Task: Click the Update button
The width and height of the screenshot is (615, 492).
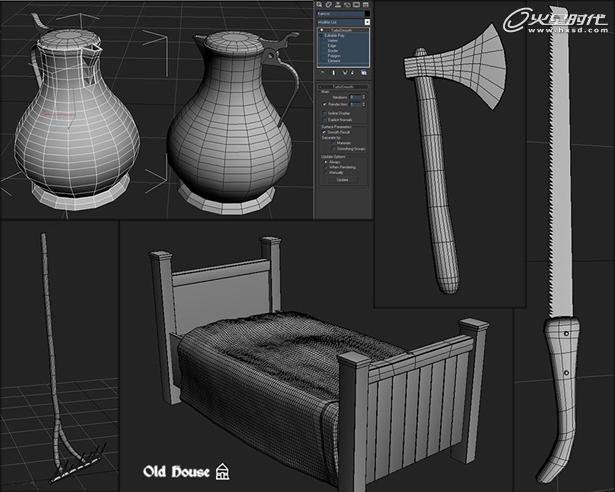Action: pyautogui.click(x=342, y=180)
